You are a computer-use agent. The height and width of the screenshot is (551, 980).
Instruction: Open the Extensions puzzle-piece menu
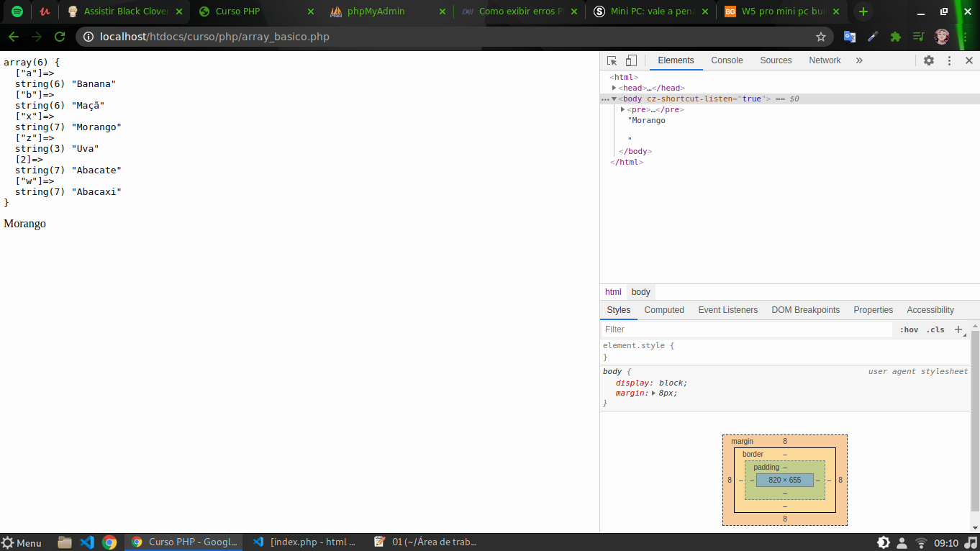[896, 37]
